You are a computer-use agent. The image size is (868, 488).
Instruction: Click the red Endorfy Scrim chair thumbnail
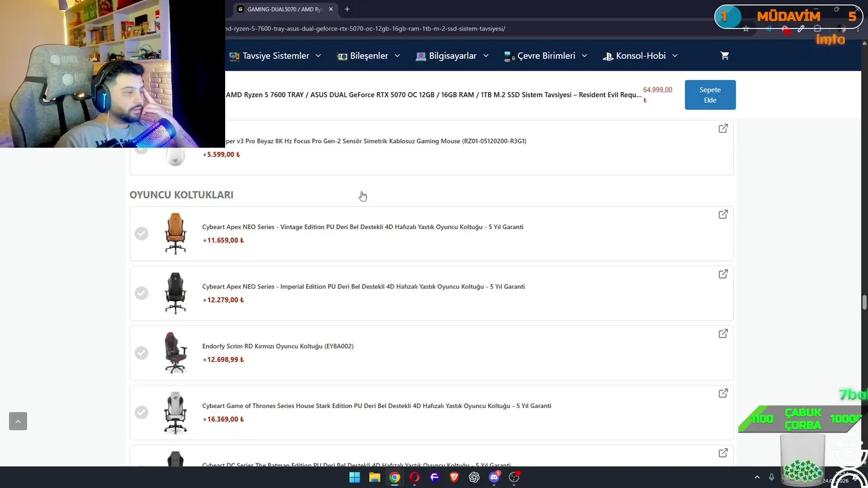[x=175, y=352]
